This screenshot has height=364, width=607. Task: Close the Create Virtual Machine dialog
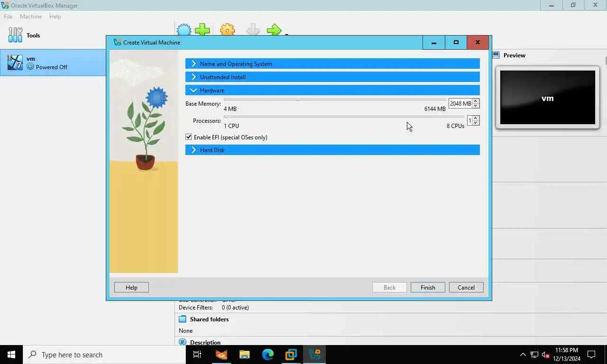coord(478,42)
